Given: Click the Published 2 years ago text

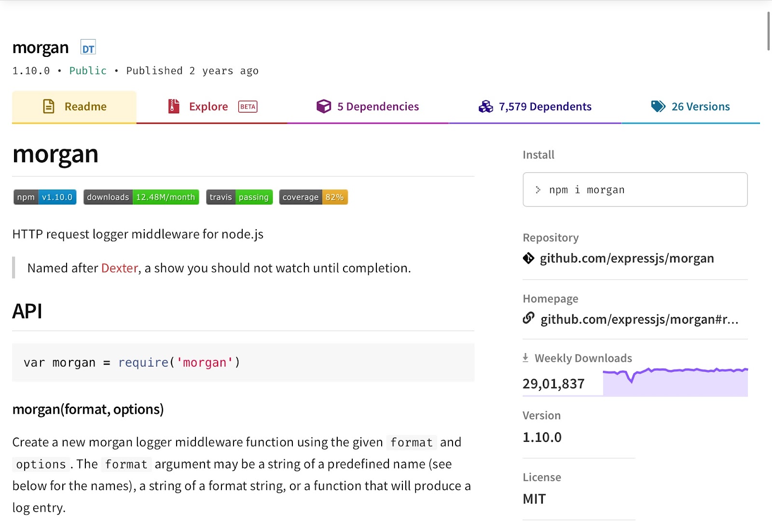Looking at the screenshot, I should tap(193, 71).
